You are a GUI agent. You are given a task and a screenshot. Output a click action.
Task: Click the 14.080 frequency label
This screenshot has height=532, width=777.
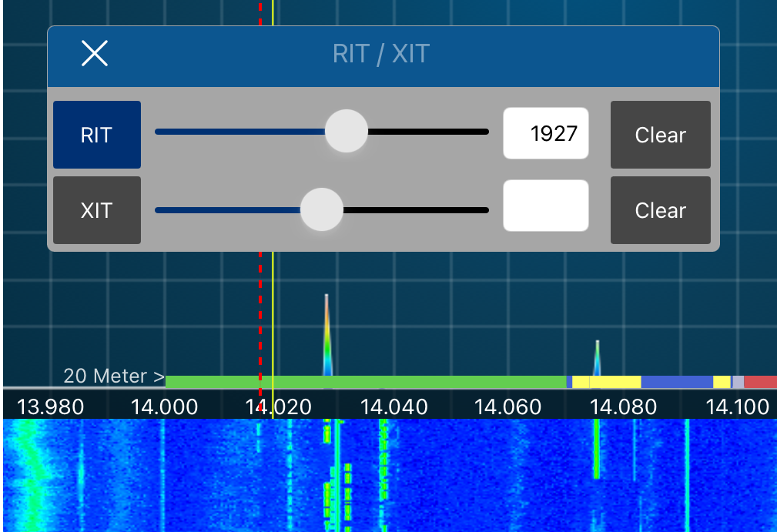[624, 407]
